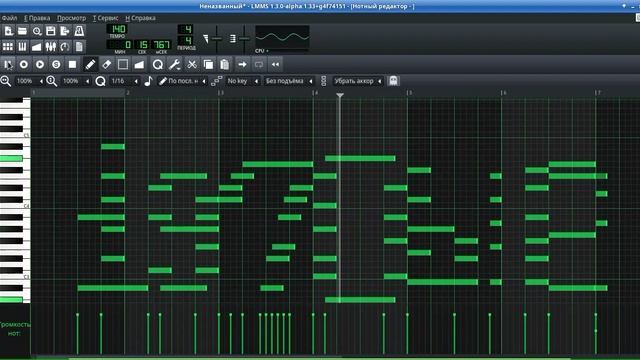Export the current project icon
The height and width of the screenshot is (360, 640).
65,31
